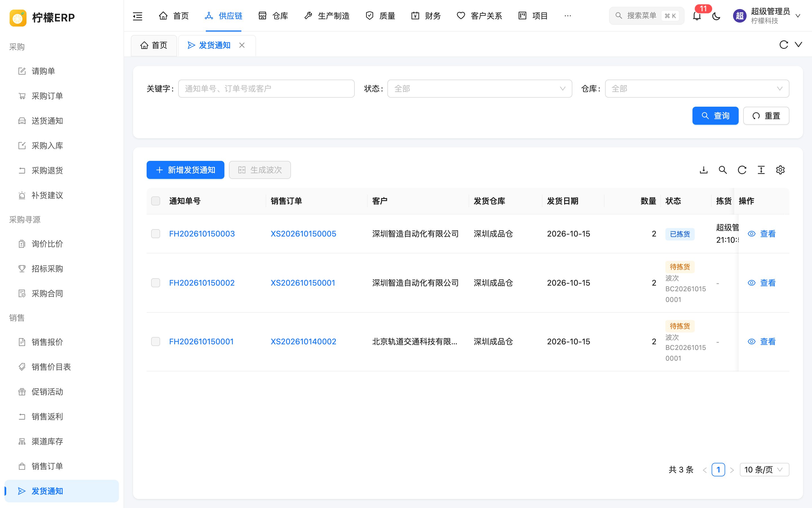Collapse the sidebar menu icon

(x=138, y=16)
